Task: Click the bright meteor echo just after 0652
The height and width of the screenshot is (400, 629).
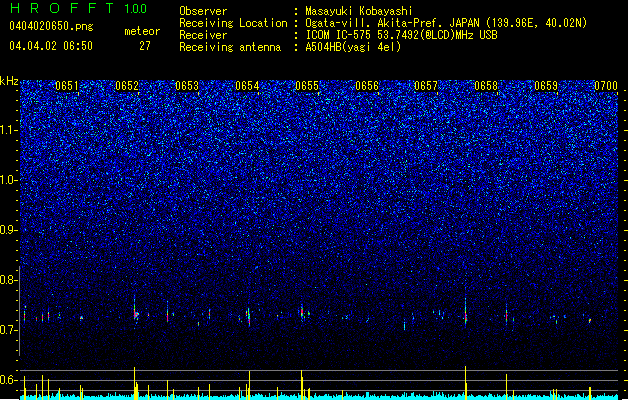Action: tap(136, 313)
